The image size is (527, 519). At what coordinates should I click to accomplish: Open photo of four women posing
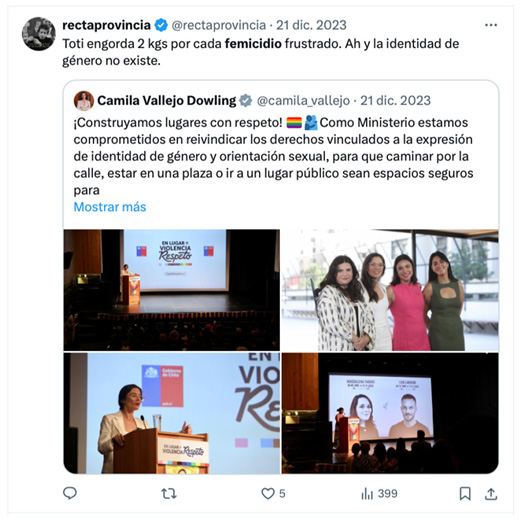pos(390,290)
